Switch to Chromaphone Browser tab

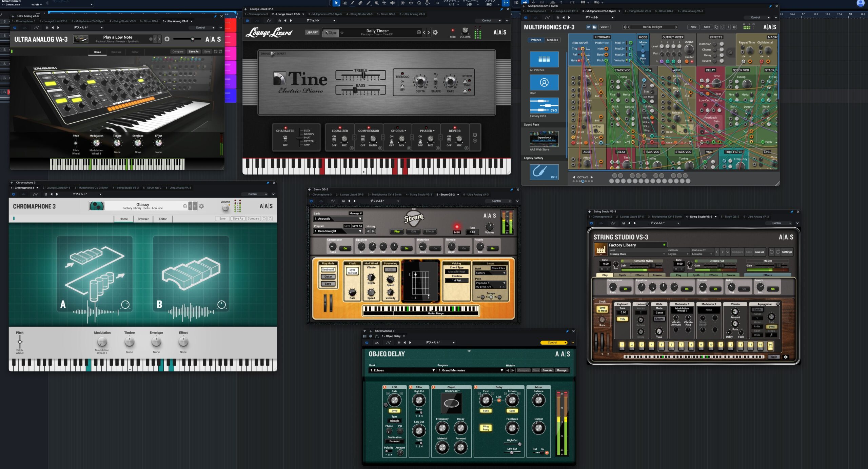(143, 219)
